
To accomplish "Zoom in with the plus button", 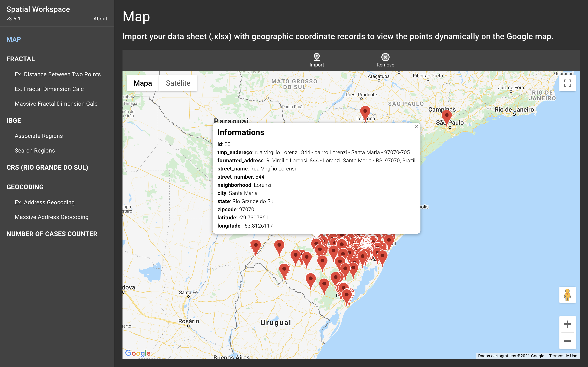I will click(x=567, y=324).
